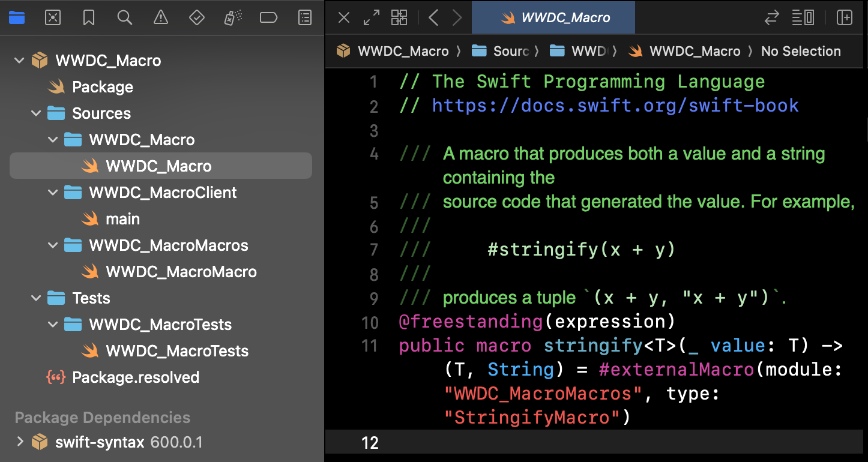This screenshot has height=462, width=868.
Task: Go back with left chevron
Action: (434, 17)
